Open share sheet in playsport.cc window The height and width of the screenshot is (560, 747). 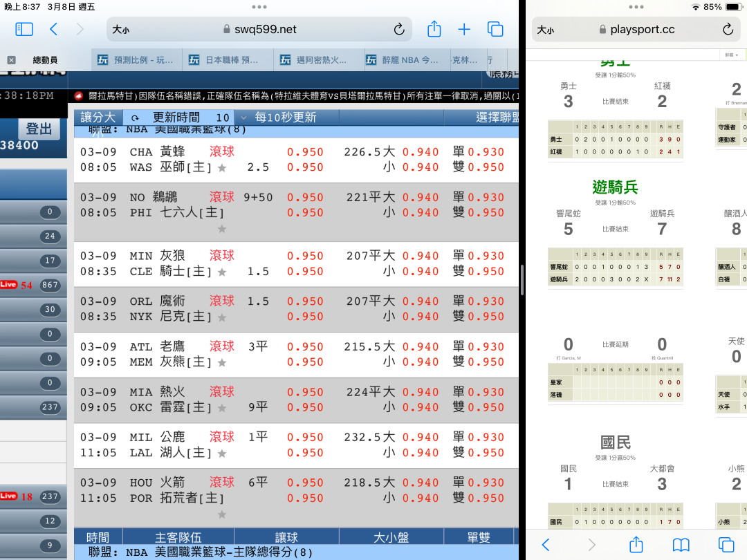pos(636,544)
